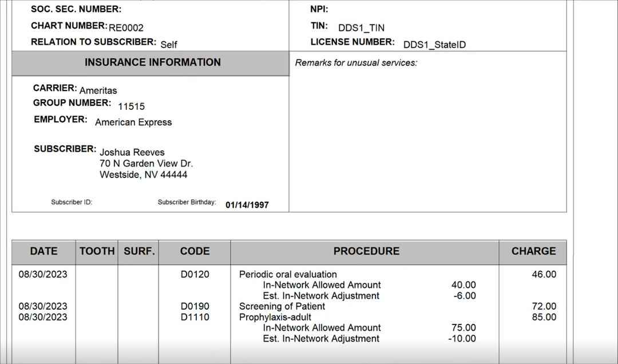618x364 pixels.
Task: Click the DATE column header
Action: (44, 251)
